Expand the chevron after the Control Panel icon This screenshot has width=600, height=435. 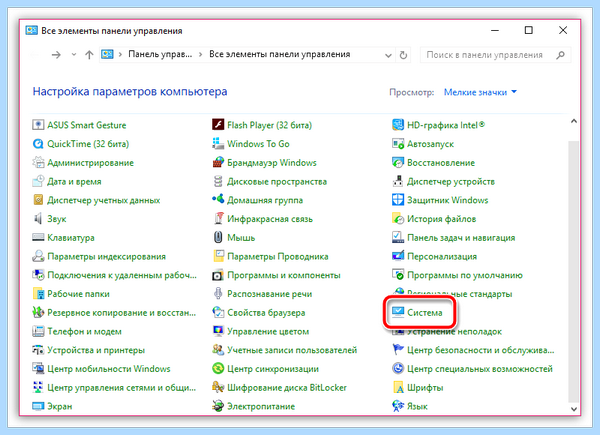pyautogui.click(x=120, y=55)
